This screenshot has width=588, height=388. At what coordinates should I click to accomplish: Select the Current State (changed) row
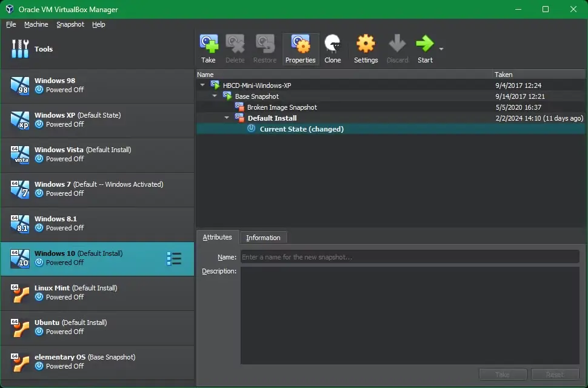click(391, 129)
